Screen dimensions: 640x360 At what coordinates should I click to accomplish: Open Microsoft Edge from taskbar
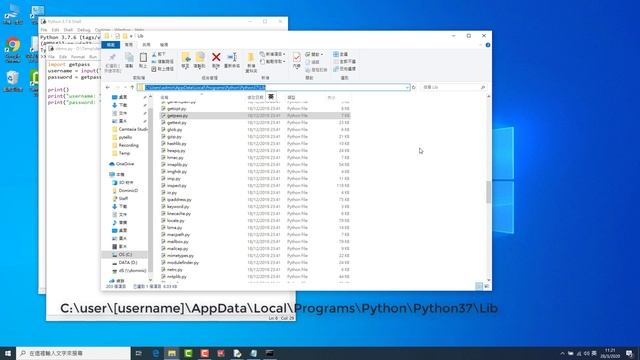click(156, 353)
